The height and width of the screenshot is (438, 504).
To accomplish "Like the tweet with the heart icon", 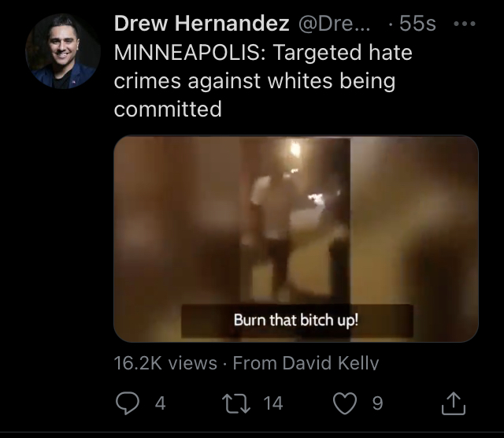I will point(345,403).
